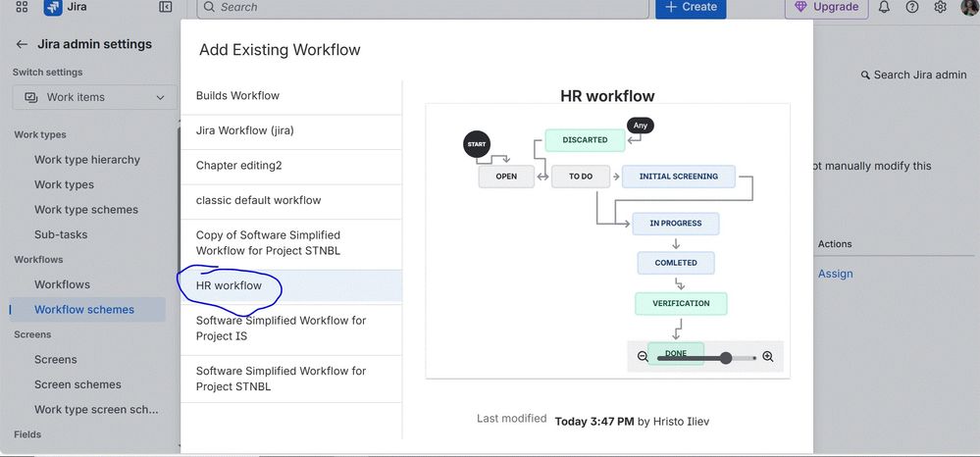Zoom out the workflow diagram
The height and width of the screenshot is (457, 980).
[643, 356]
